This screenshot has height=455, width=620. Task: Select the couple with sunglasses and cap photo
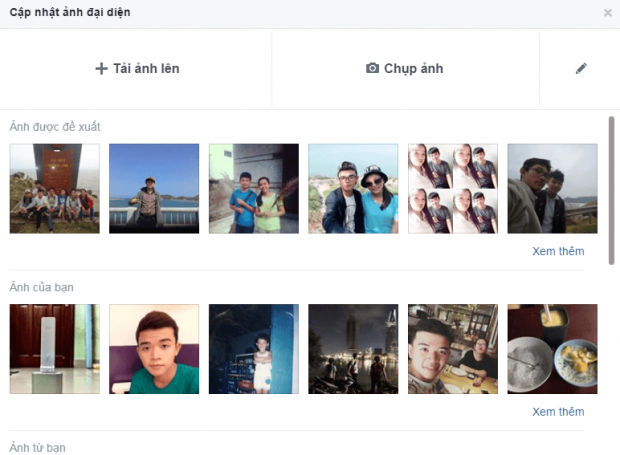tap(353, 188)
